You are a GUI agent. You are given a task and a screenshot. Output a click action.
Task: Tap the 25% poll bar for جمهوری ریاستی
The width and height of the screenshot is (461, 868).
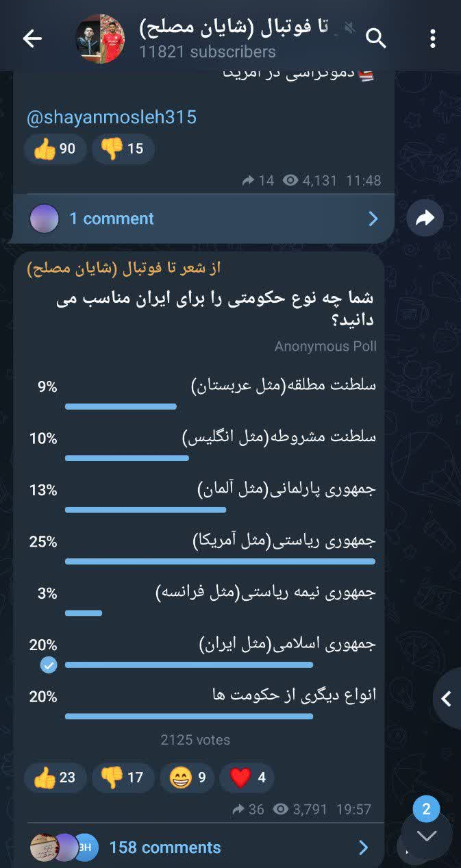point(219,560)
